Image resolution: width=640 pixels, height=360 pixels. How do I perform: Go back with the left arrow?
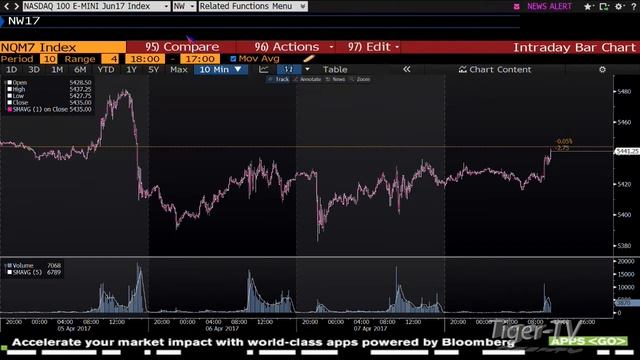(x=6, y=6)
